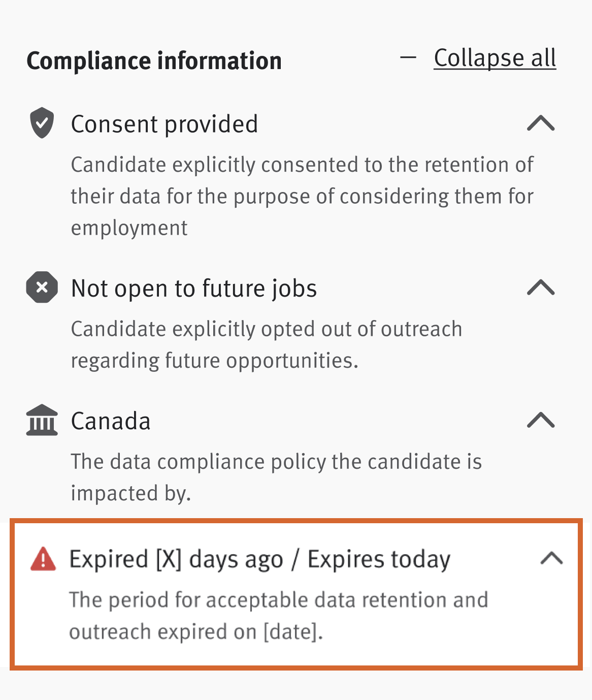This screenshot has height=700, width=592.
Task: Collapse the Not open to future jobs chevron
Action: 541,288
